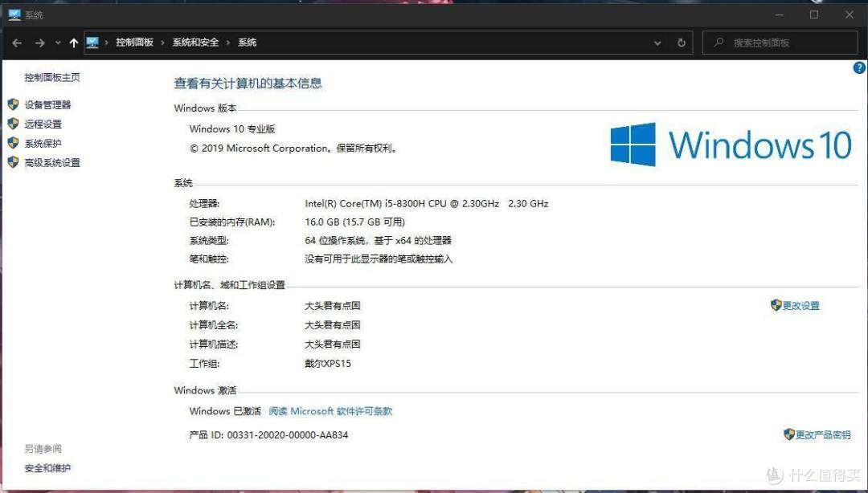Open recent locations dropdown arrow

pyautogui.click(x=58, y=43)
